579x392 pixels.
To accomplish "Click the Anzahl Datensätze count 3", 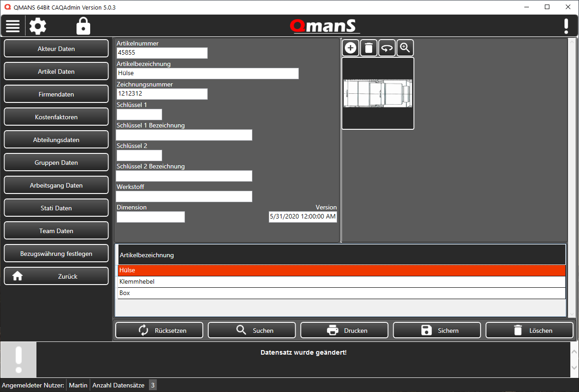I will tap(153, 385).
